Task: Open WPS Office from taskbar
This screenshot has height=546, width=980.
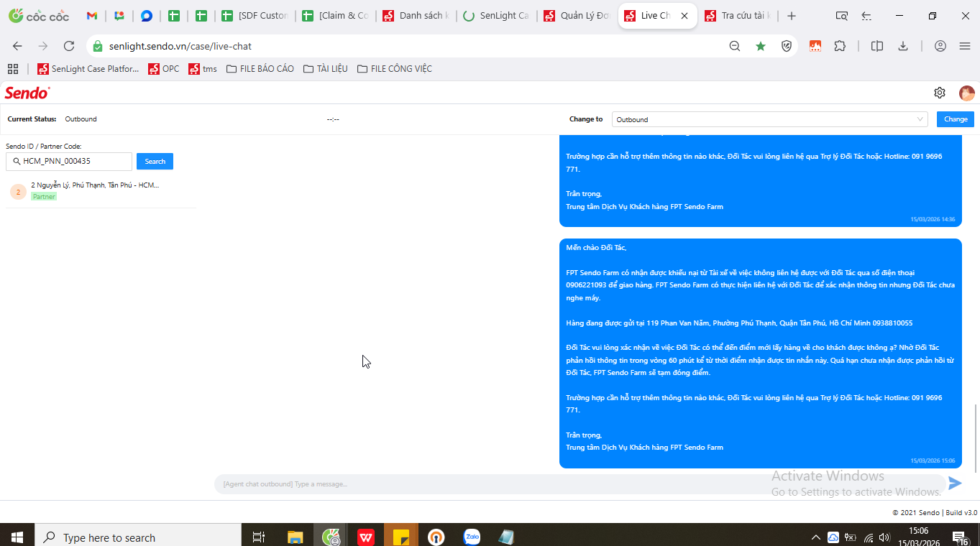Action: [366, 537]
